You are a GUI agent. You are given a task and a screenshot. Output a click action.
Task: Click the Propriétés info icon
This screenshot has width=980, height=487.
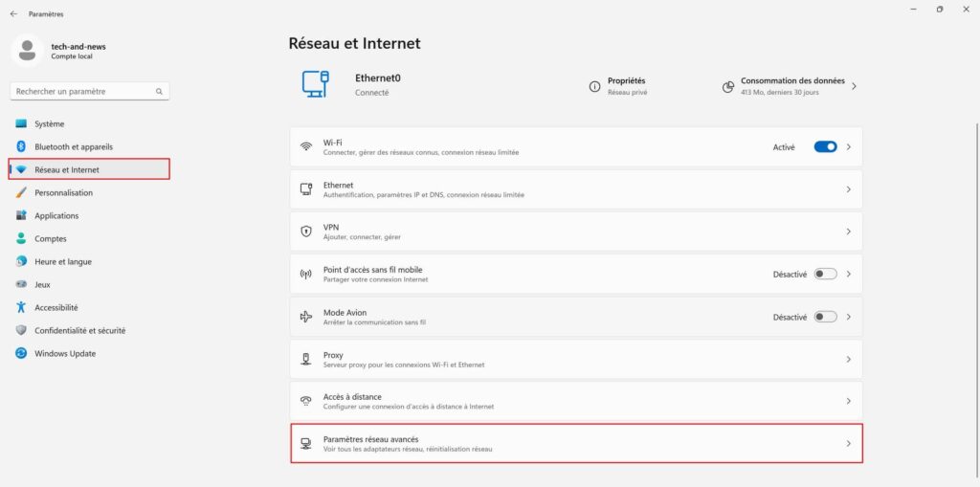click(x=594, y=86)
